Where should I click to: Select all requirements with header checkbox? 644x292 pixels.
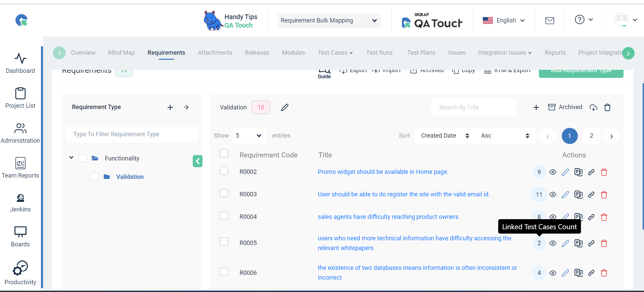click(x=224, y=153)
